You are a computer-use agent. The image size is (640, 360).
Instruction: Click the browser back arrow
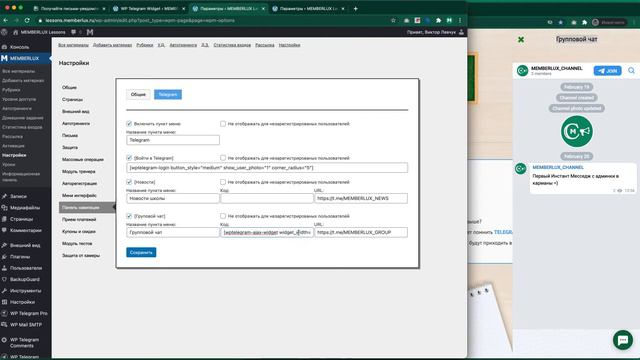tap(6, 20)
